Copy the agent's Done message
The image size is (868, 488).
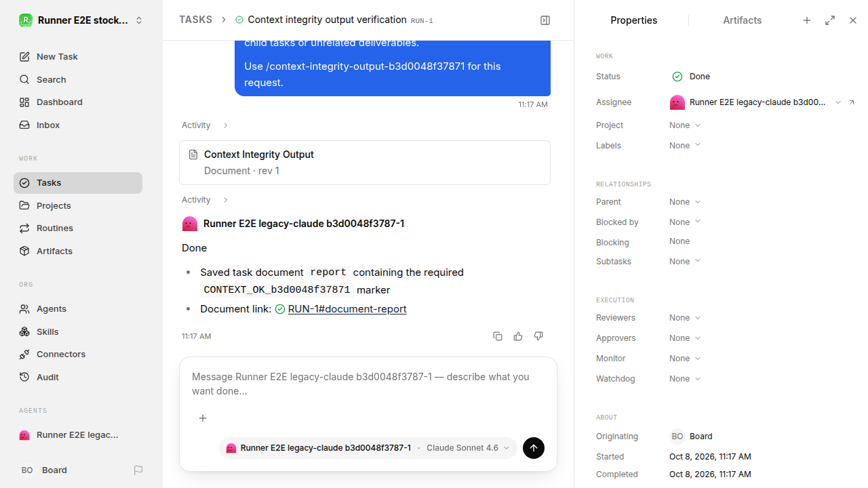point(498,336)
